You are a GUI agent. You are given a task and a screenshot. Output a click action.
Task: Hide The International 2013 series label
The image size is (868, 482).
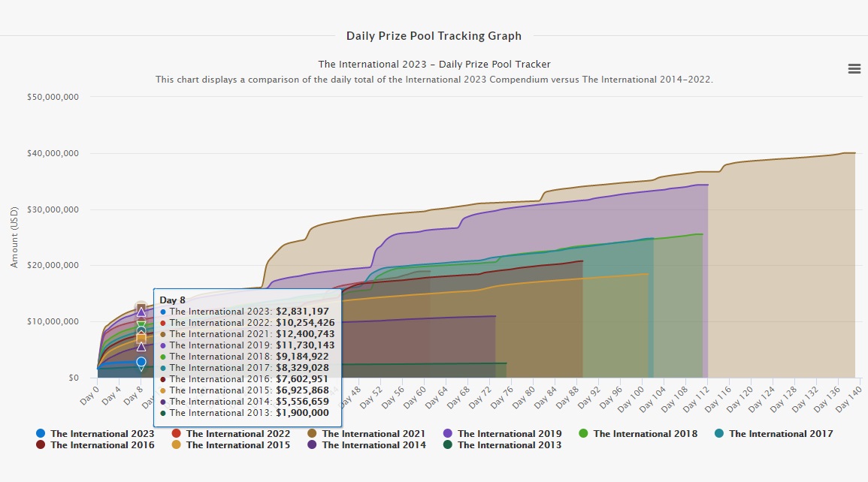click(x=509, y=445)
